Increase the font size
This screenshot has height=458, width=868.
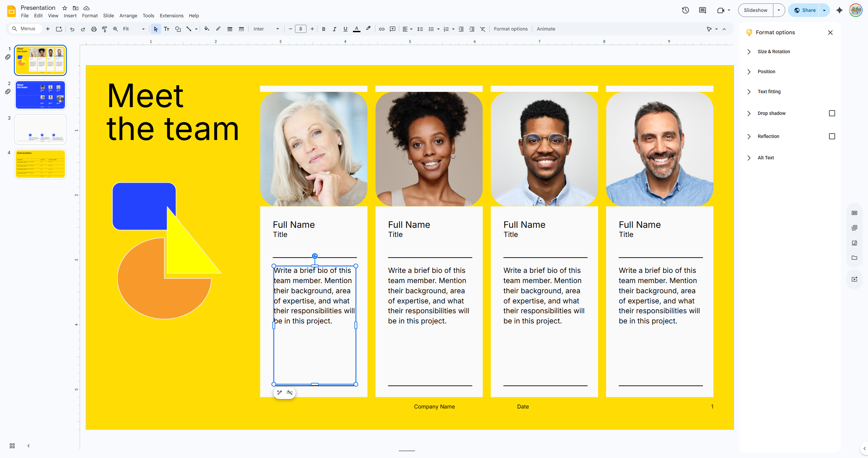point(312,29)
